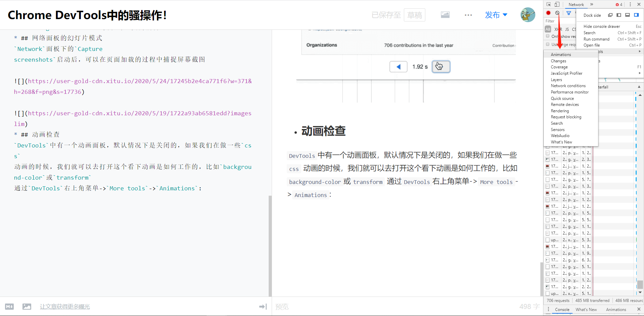Toggle the network filter funnel icon
The width and height of the screenshot is (644, 316).
(569, 13)
